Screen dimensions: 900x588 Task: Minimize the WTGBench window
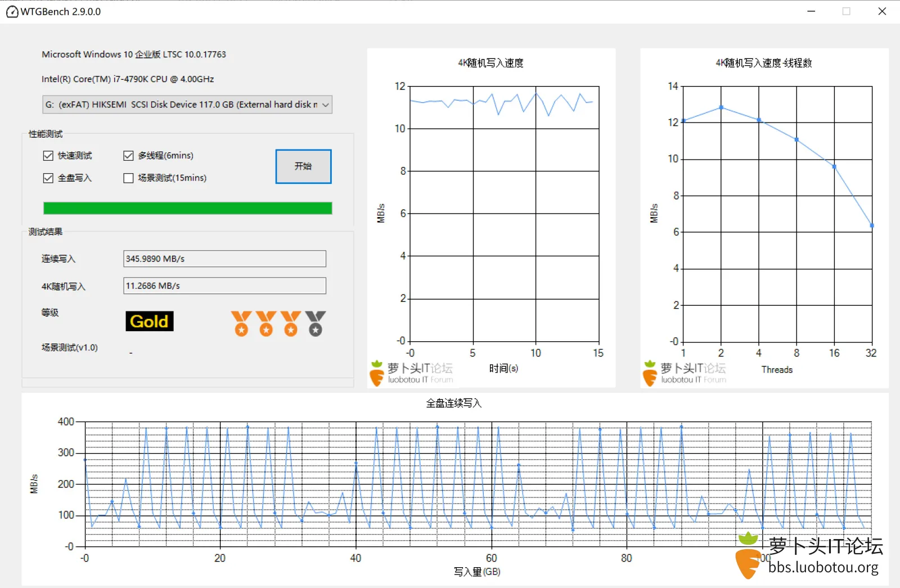(x=811, y=11)
